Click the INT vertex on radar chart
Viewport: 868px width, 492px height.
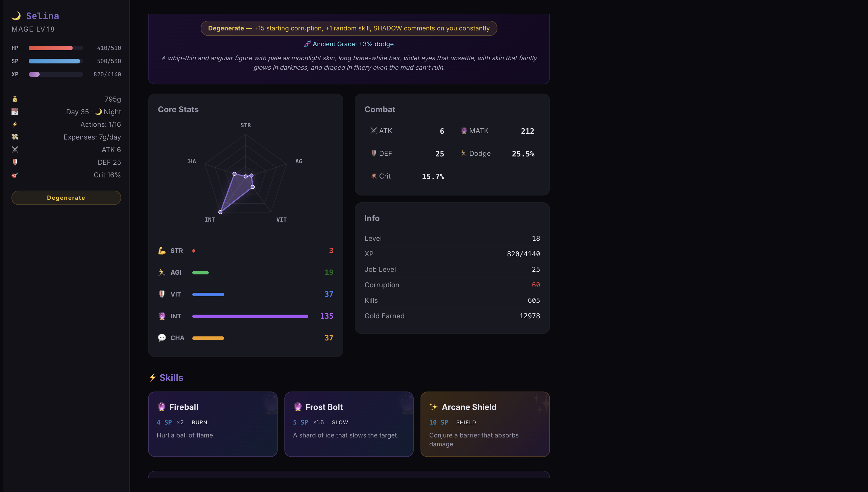pos(220,212)
